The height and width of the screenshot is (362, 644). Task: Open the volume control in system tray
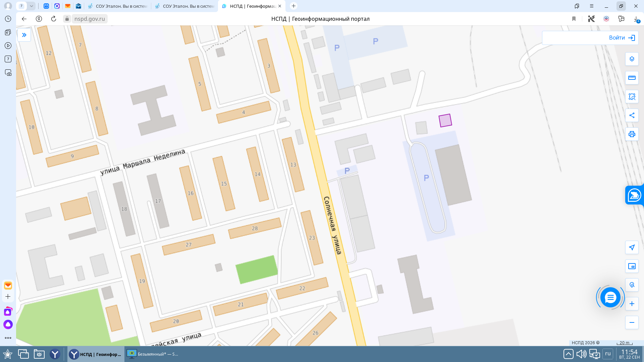click(581, 354)
